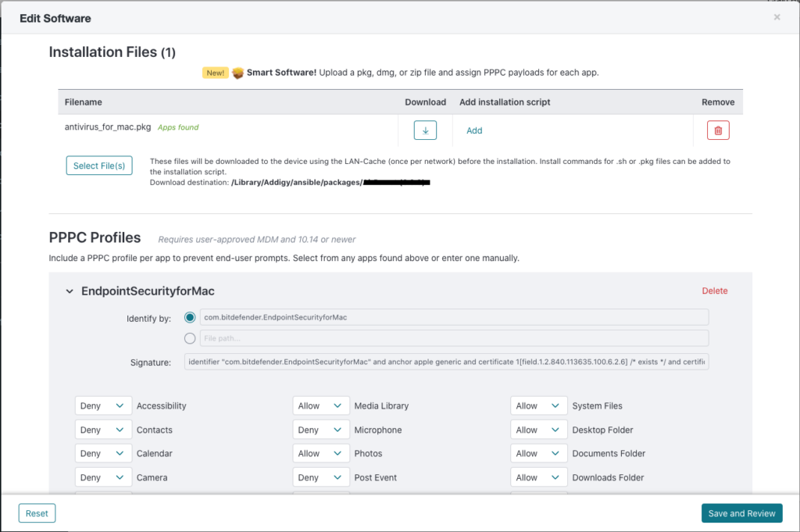Change the Media Library permission dropdown
The image size is (800, 532).
[x=320, y=406]
